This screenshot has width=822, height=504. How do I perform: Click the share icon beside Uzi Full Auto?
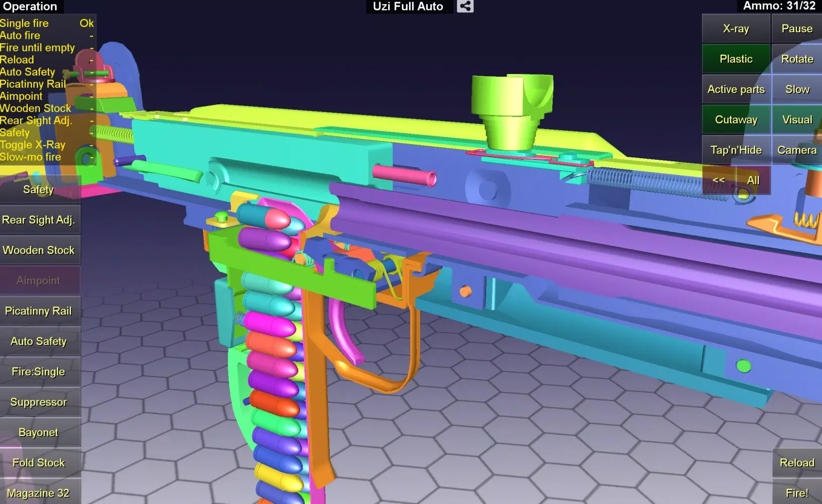[464, 7]
